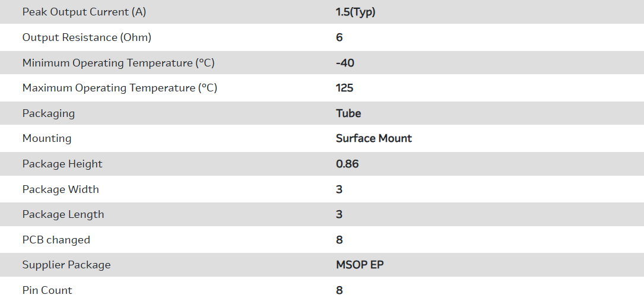Click the Maximum Operating Temperature label

[x=119, y=88]
